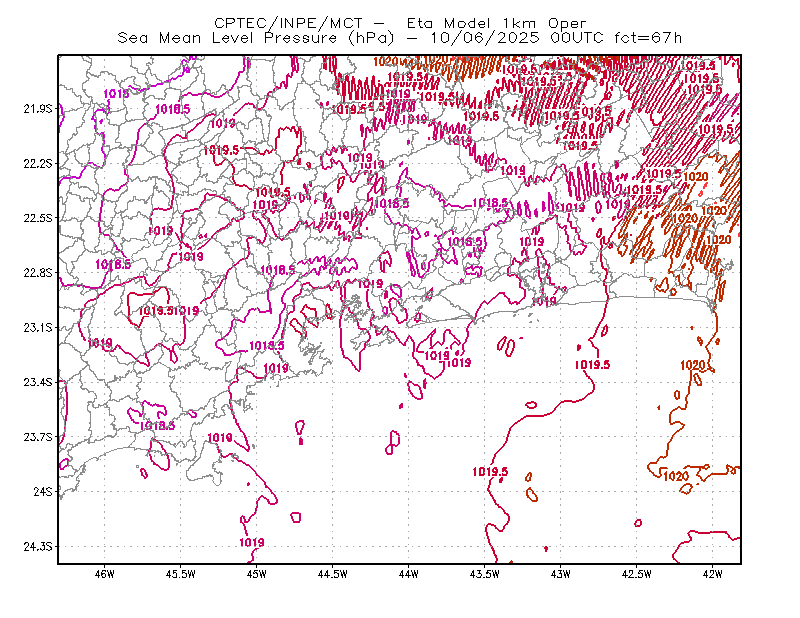Select the 23.7S latitude label
The image size is (800, 618).
pyautogui.click(x=38, y=437)
